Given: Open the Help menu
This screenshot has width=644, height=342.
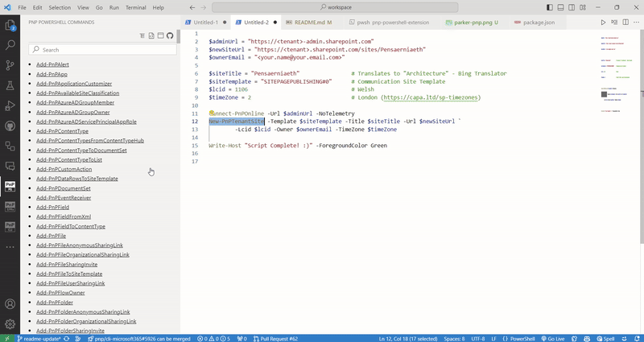Looking at the screenshot, I should click(x=158, y=7).
